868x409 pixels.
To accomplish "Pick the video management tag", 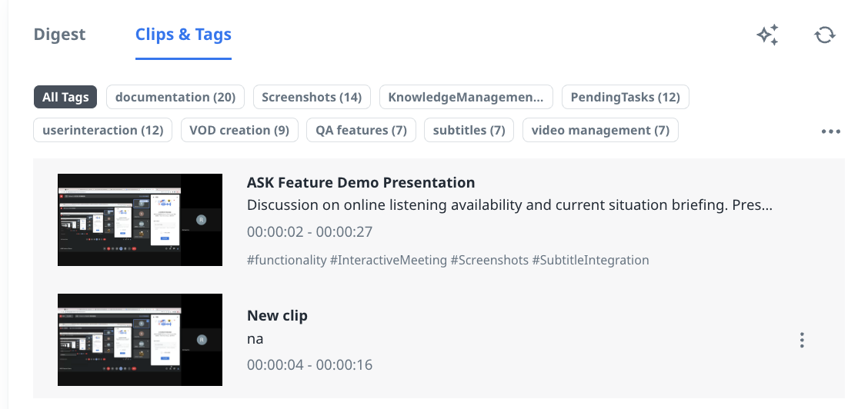I will point(600,130).
